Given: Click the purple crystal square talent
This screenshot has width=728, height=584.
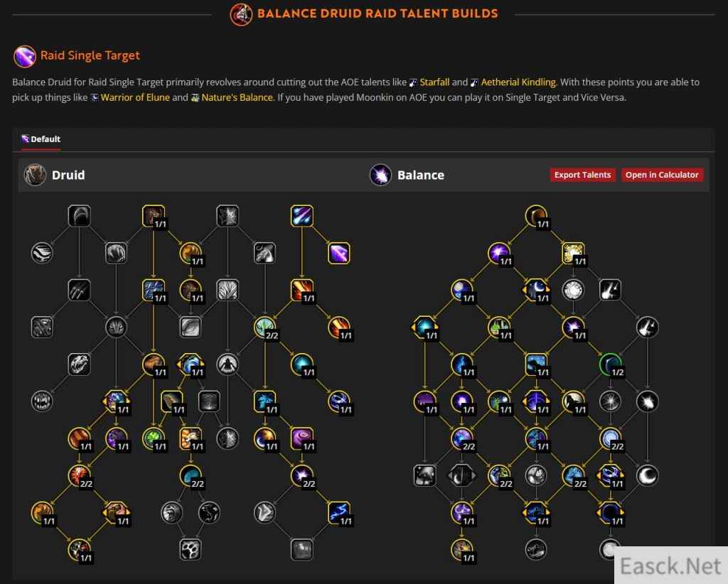Looking at the screenshot, I should (x=339, y=253).
